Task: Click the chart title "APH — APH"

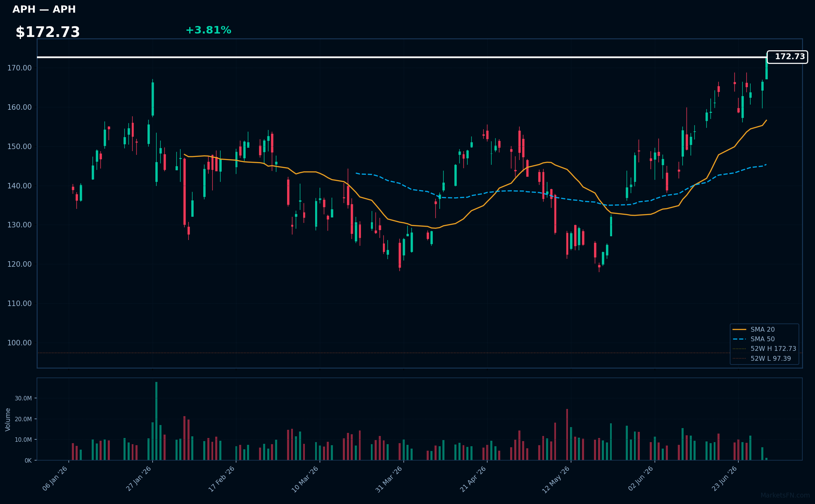Action: pos(44,9)
